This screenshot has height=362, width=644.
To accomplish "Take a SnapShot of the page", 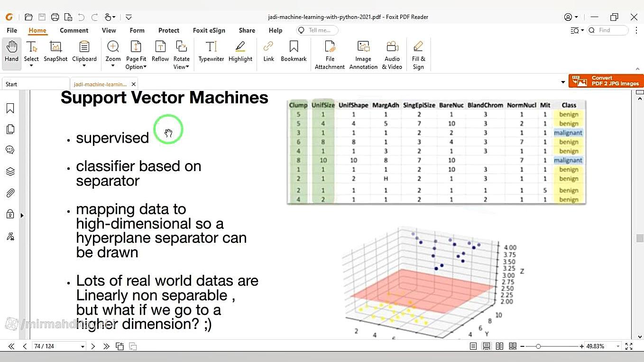I will pyautogui.click(x=55, y=52).
